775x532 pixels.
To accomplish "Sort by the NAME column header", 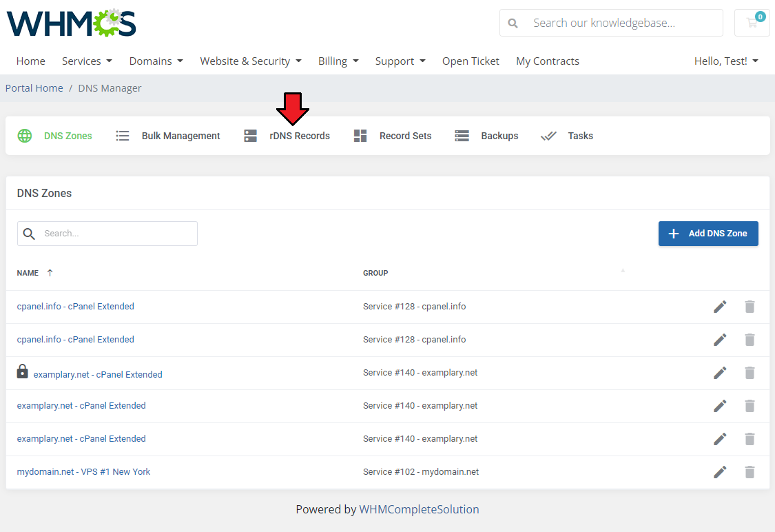I will 28,273.
